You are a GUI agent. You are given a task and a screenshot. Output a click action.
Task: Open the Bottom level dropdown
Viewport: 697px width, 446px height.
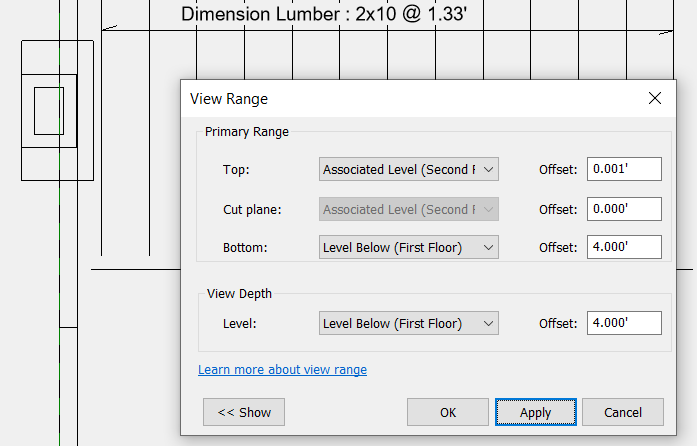[408, 247]
